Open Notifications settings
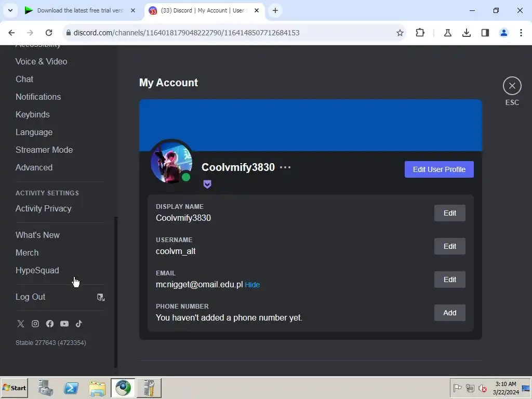 38,97
